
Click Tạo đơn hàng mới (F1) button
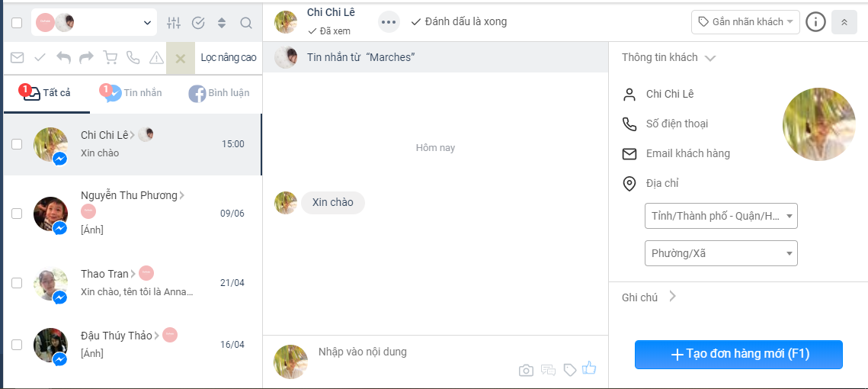pyautogui.click(x=738, y=355)
